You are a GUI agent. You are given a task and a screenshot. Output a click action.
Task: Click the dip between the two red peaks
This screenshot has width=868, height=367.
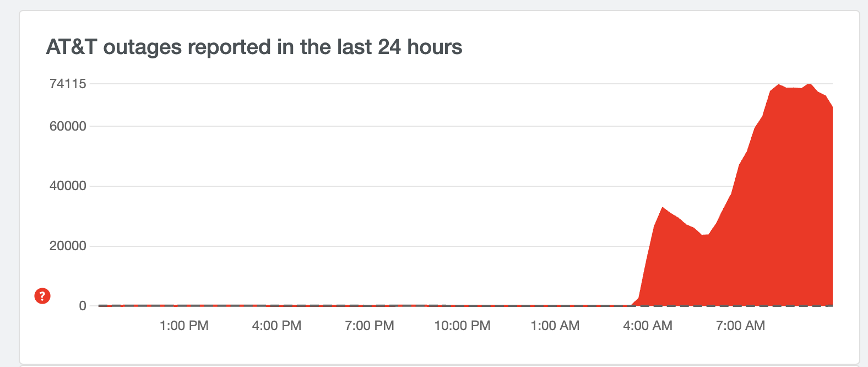click(705, 235)
